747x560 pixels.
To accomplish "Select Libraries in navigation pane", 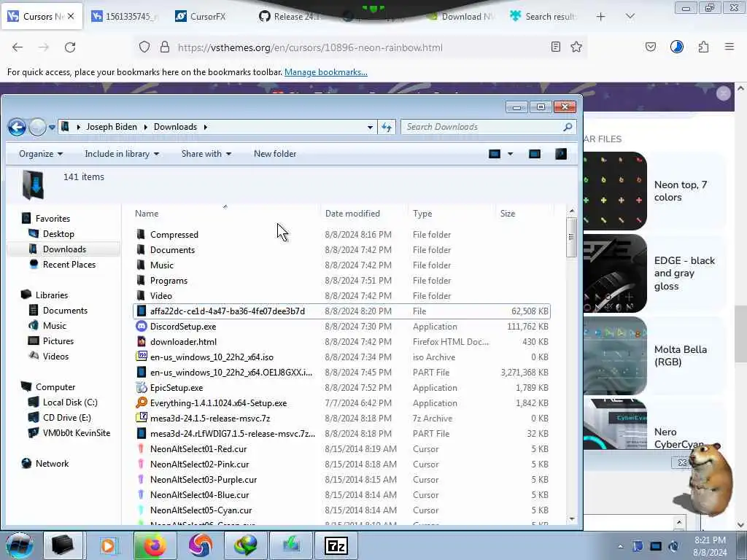I will pos(52,295).
